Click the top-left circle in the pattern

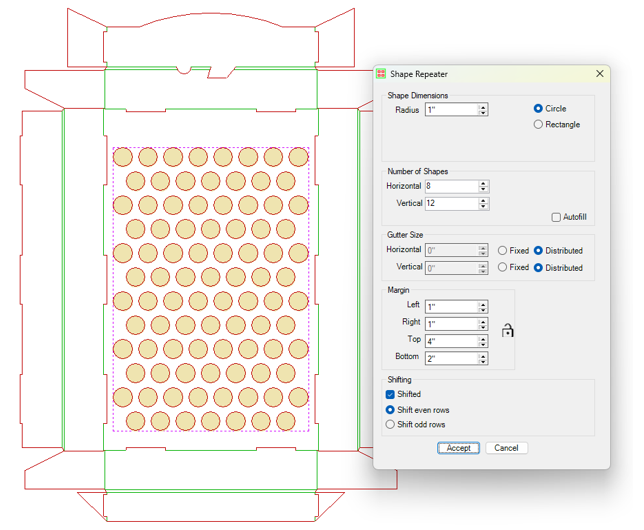click(x=123, y=157)
